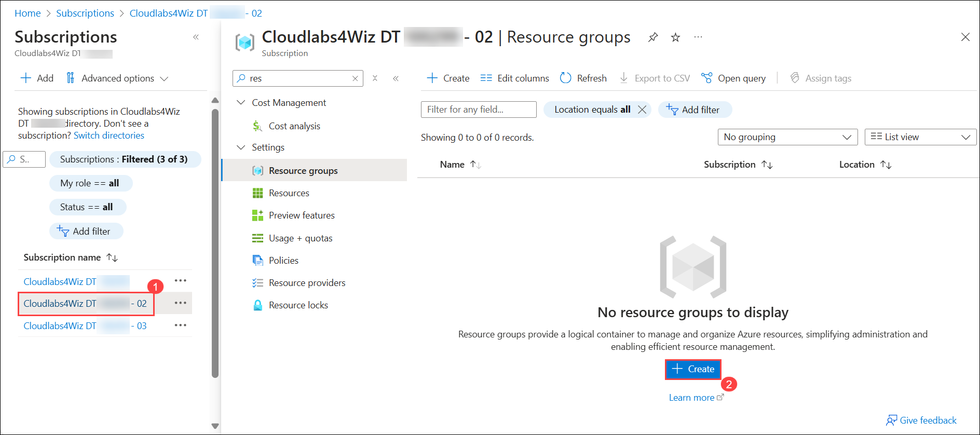Open Resources menu item

point(289,193)
